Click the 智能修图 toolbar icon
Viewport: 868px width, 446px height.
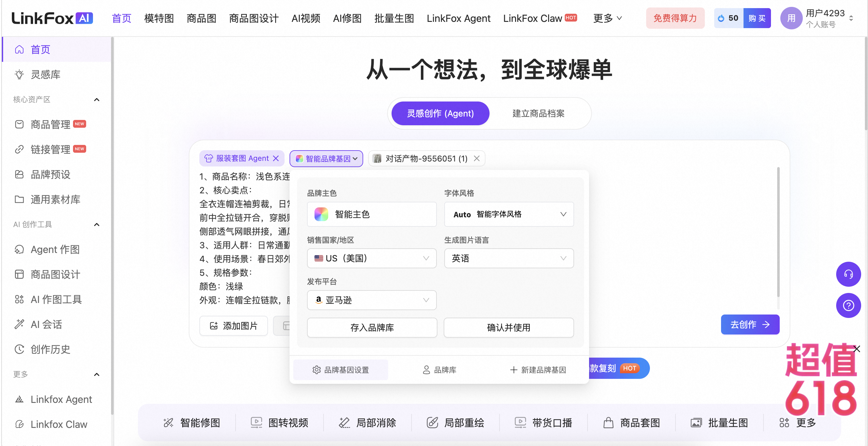point(168,423)
